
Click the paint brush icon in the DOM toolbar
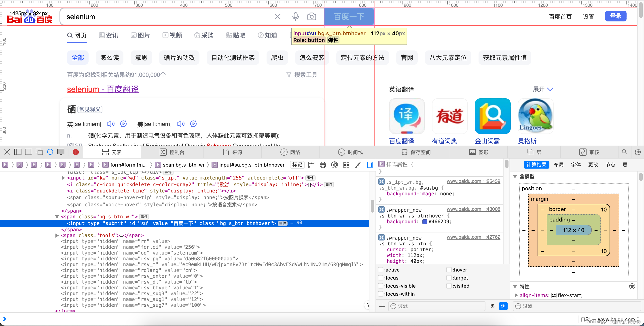click(358, 165)
